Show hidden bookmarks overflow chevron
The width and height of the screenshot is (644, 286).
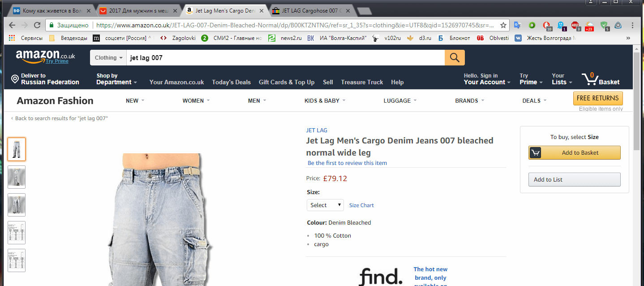coord(628,38)
